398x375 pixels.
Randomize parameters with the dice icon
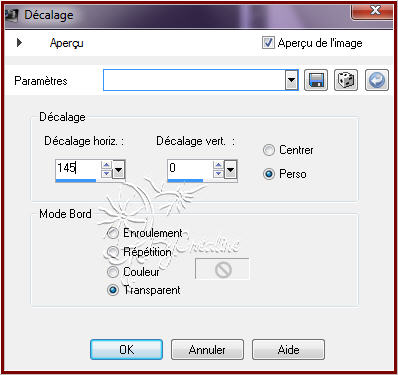click(346, 80)
